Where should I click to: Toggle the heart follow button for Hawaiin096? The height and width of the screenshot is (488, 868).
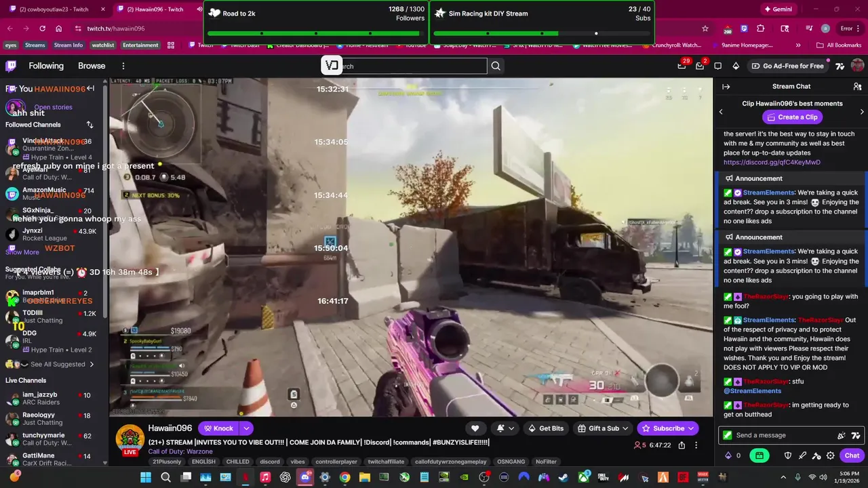tap(475, 428)
